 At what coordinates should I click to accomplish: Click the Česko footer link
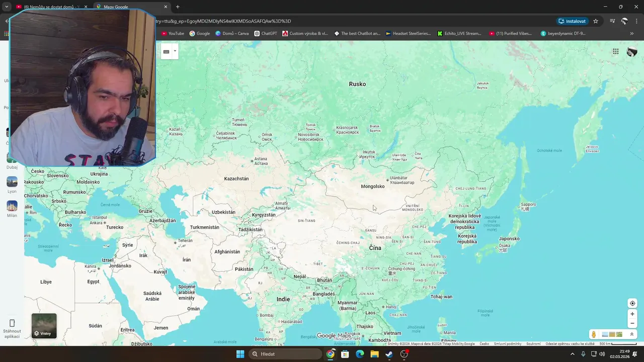point(485,344)
